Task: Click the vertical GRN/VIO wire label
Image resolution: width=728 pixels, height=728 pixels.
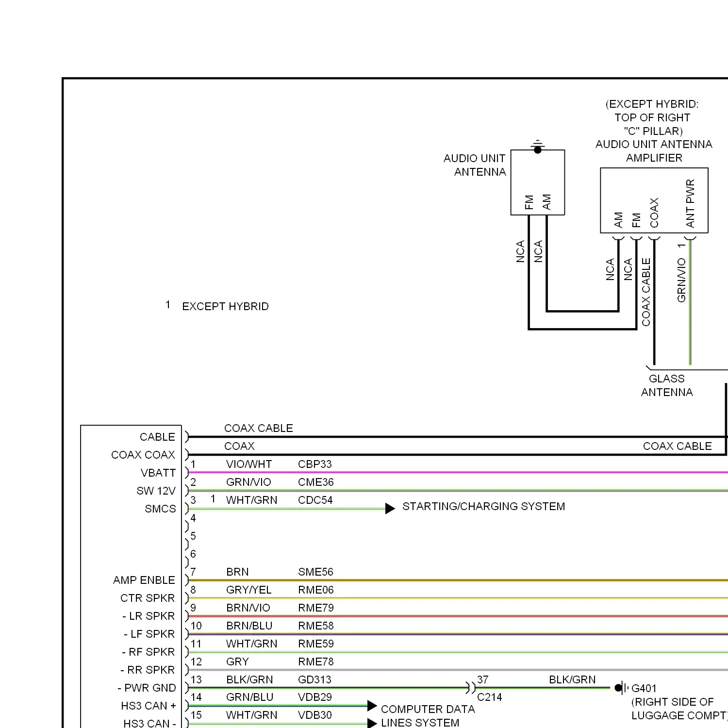Action: (x=681, y=281)
